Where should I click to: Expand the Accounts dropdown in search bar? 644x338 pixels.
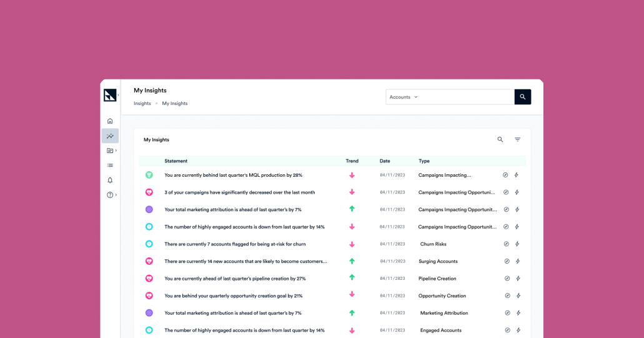pyautogui.click(x=404, y=97)
